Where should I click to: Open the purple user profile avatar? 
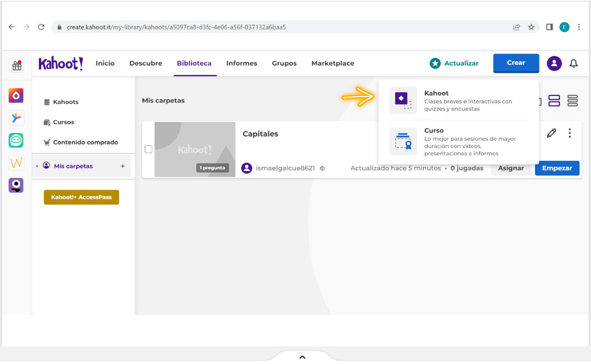[554, 63]
